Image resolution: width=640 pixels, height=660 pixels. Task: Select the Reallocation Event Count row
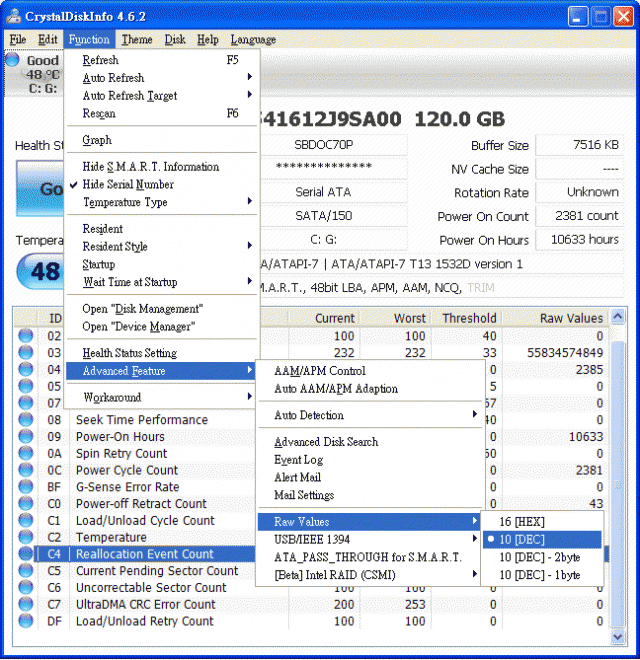tap(145, 554)
